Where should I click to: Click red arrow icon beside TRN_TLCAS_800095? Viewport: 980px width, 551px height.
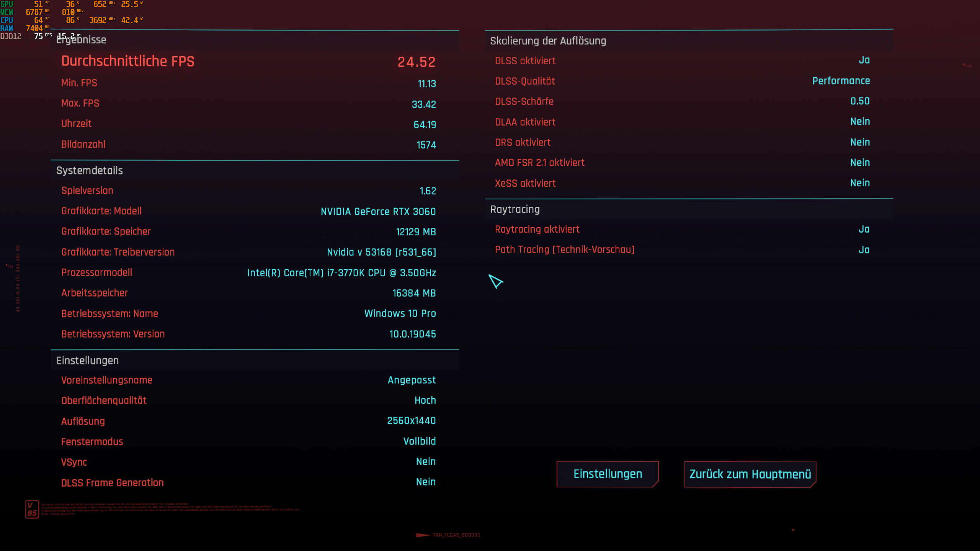423,535
